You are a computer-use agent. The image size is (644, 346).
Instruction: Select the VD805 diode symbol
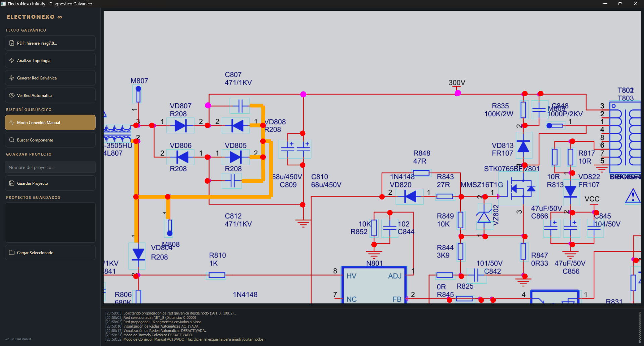pyautogui.click(x=236, y=157)
